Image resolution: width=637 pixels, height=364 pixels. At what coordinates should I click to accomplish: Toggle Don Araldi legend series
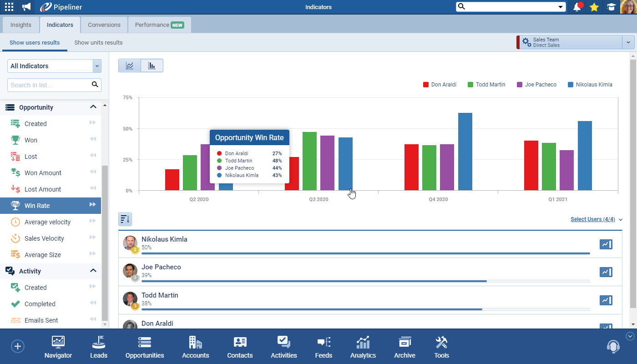(x=440, y=85)
